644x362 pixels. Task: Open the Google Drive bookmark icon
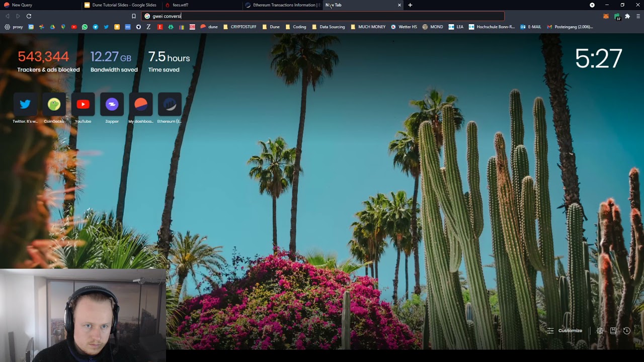pyautogui.click(x=52, y=27)
